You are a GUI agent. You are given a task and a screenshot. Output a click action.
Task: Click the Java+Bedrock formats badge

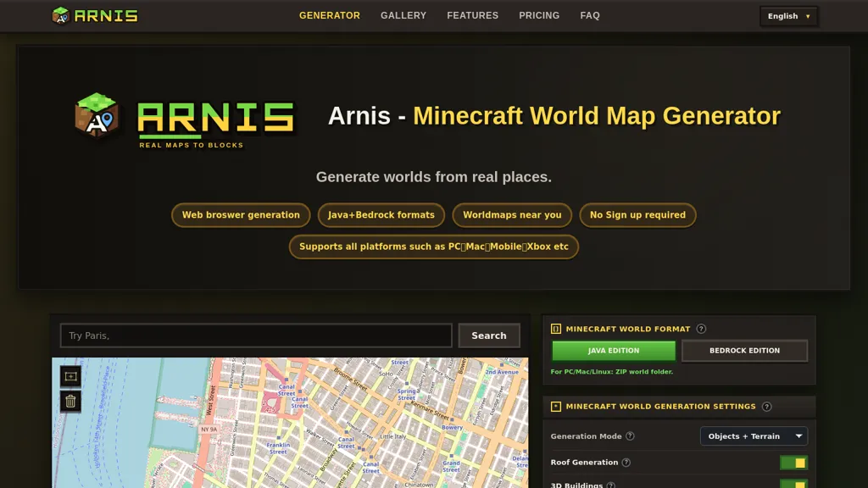click(381, 215)
